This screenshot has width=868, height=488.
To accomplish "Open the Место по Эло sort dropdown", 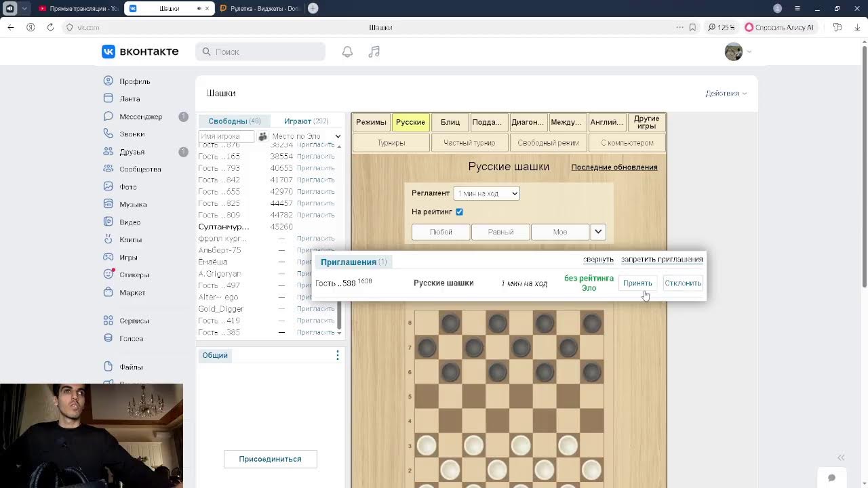I will pos(307,136).
